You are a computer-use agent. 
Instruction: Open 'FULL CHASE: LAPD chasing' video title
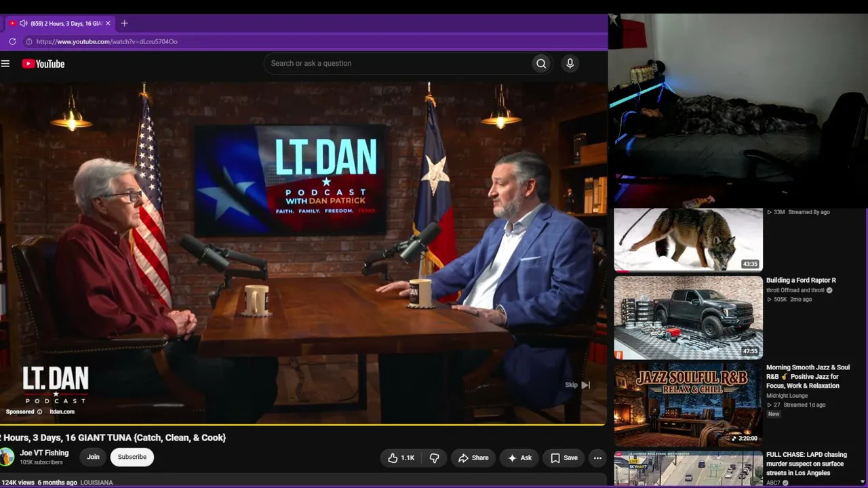pos(806,464)
